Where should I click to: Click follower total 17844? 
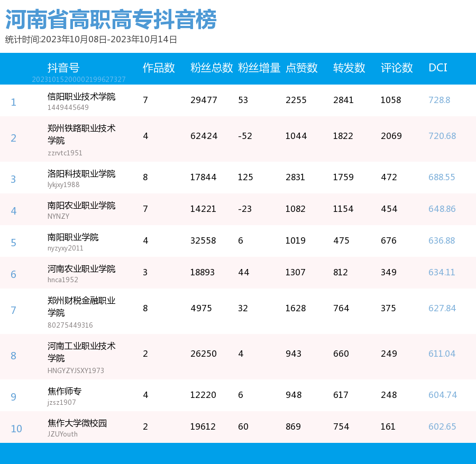pyautogui.click(x=204, y=177)
